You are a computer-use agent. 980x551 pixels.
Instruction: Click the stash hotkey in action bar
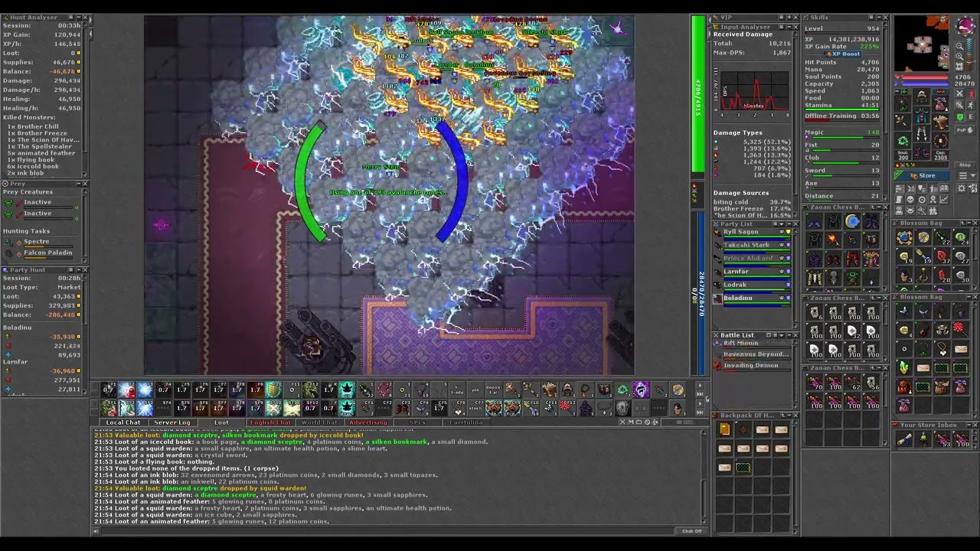(x=475, y=408)
